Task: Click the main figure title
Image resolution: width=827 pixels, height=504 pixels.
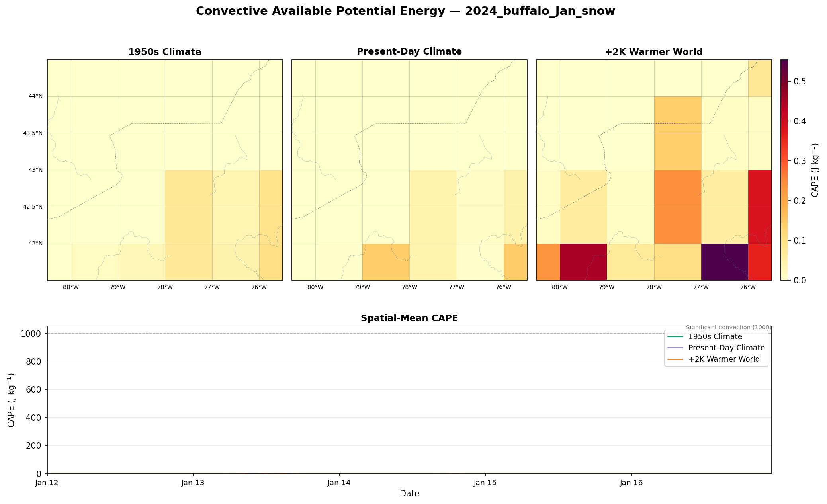Action: (405, 11)
